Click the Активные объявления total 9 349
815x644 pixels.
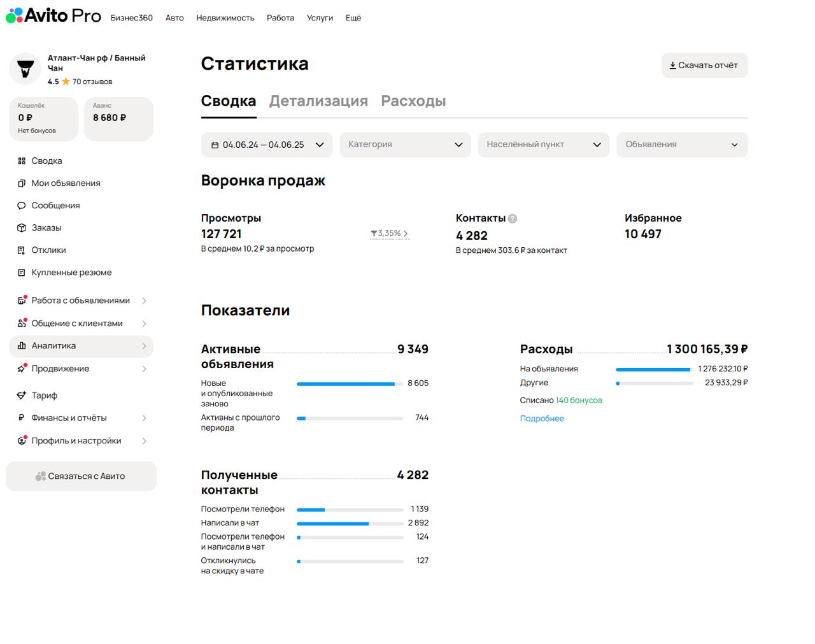coord(413,349)
